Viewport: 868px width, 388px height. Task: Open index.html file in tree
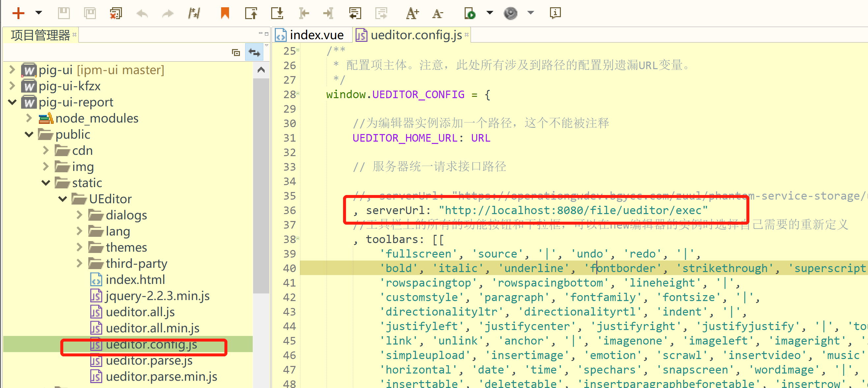coord(135,280)
